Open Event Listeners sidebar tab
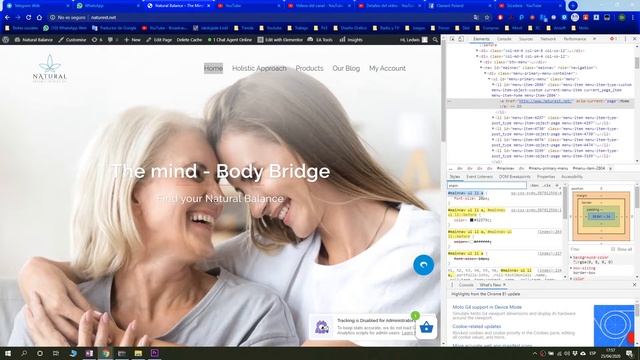640x360 pixels. click(480, 177)
